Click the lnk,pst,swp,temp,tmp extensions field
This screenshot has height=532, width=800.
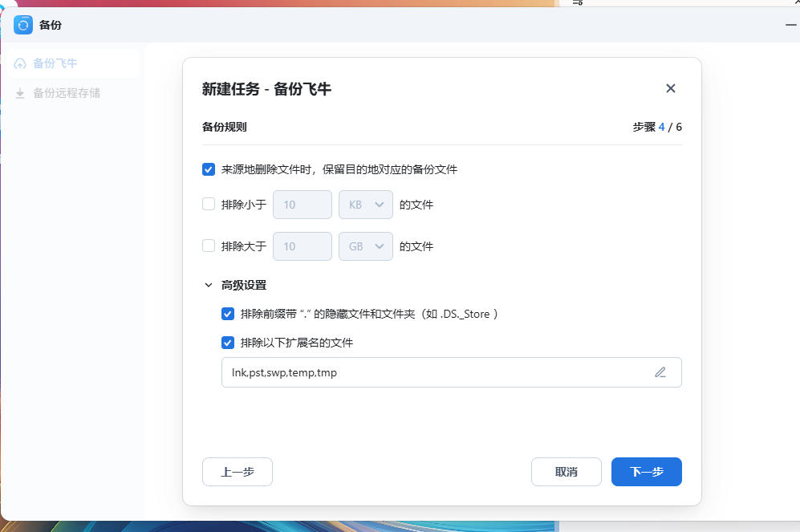coord(433,372)
